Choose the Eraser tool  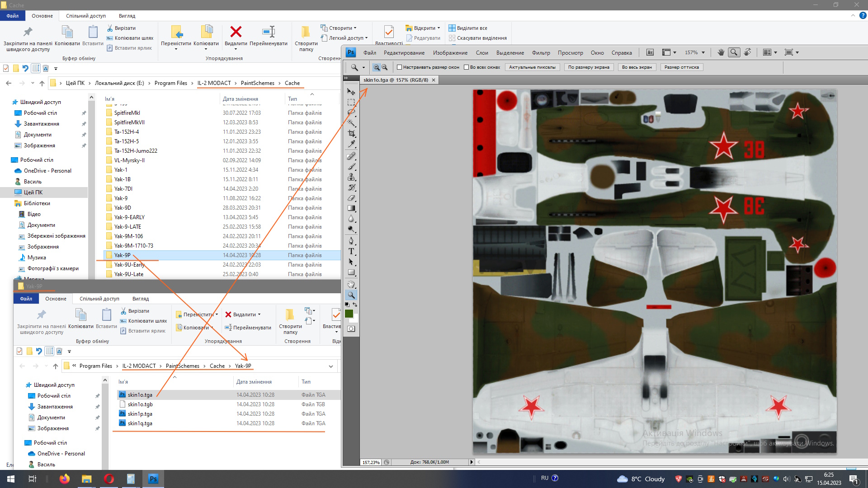pos(351,198)
